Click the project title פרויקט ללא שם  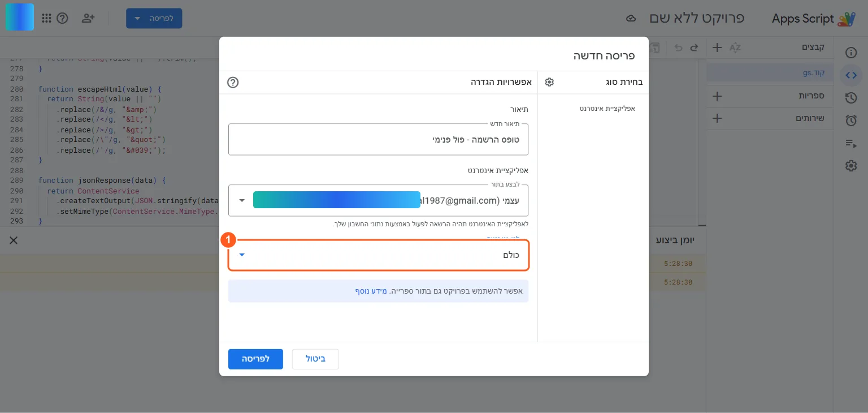tap(696, 18)
